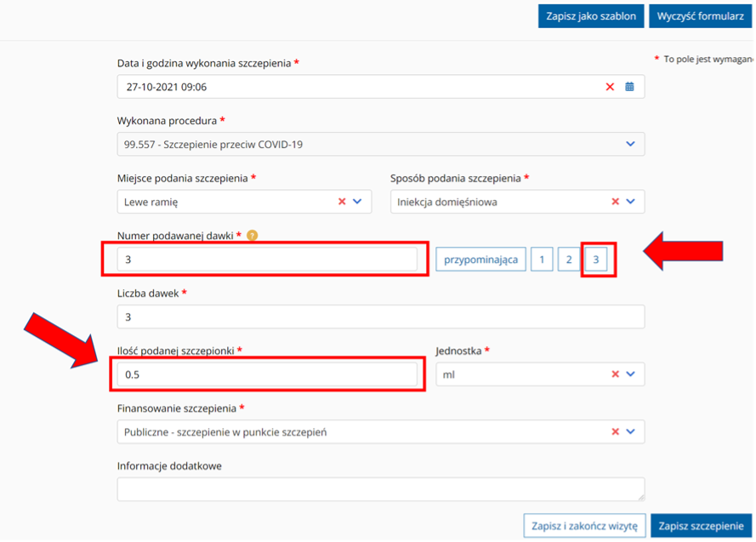
Task: Expand the Miejsce podania szczepienia dropdown
Action: point(357,202)
